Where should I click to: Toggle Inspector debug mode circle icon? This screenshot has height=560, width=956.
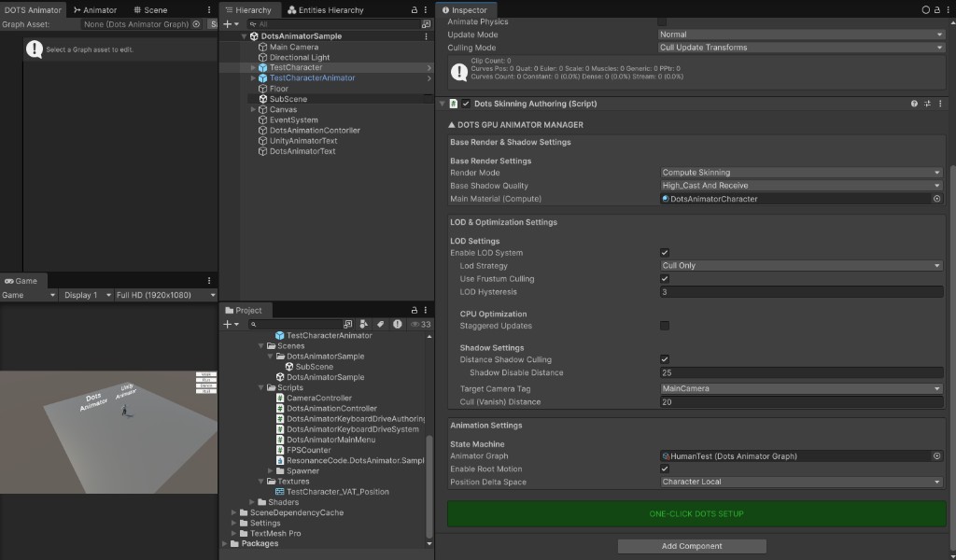coord(925,9)
